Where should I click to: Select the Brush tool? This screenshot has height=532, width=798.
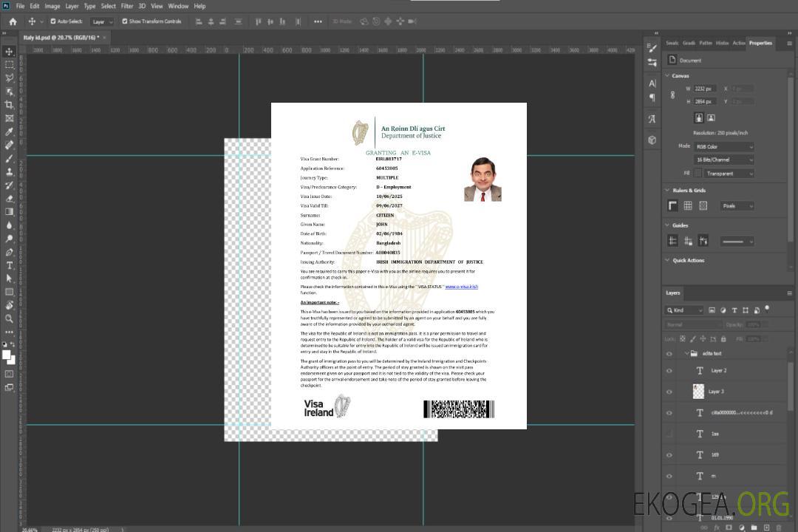point(9,159)
